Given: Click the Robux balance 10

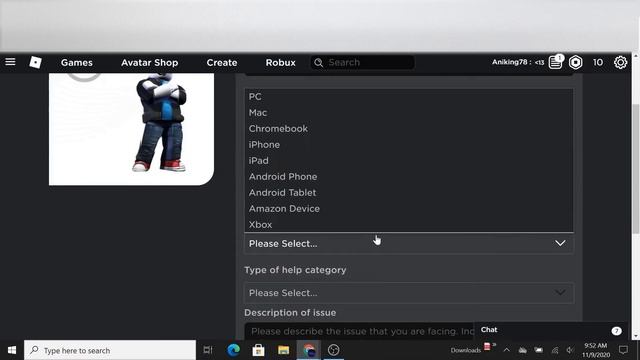Looking at the screenshot, I should click(x=598, y=62).
